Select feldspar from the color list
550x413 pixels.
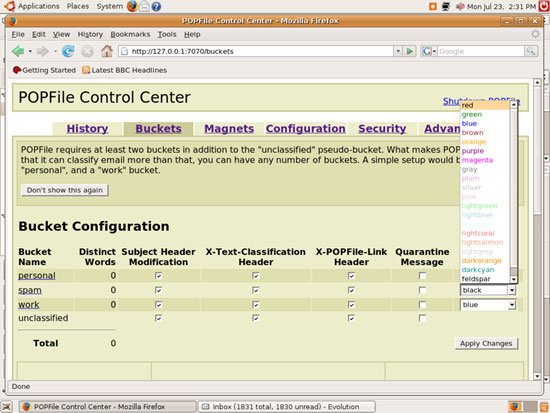(485, 279)
